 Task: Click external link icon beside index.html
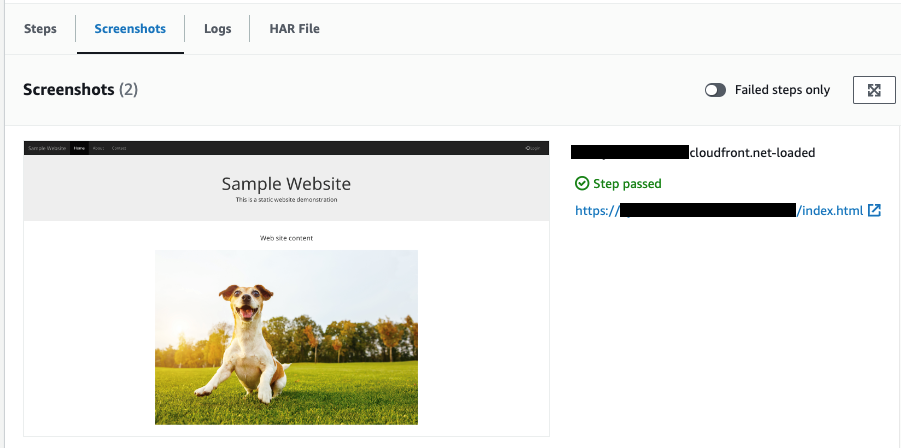(x=874, y=210)
